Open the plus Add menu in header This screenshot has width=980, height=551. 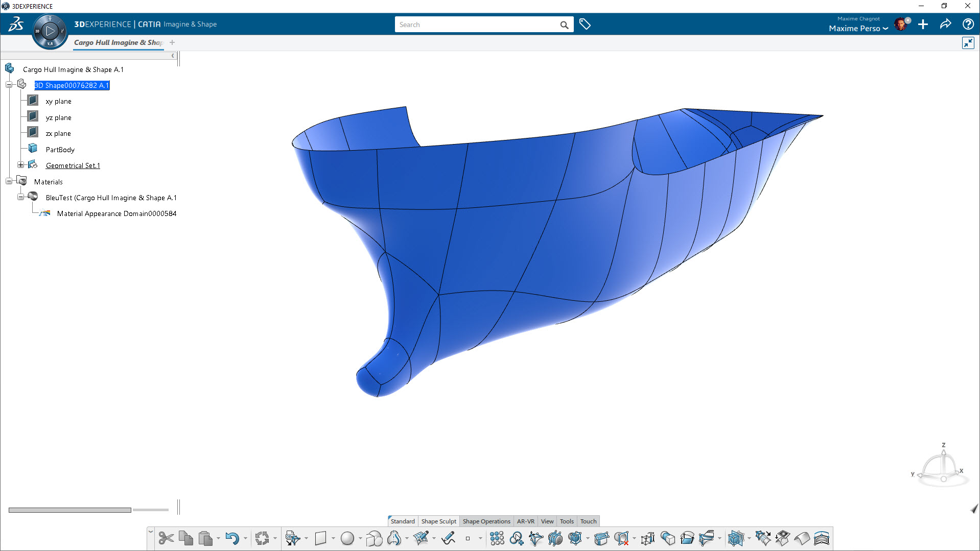click(923, 24)
